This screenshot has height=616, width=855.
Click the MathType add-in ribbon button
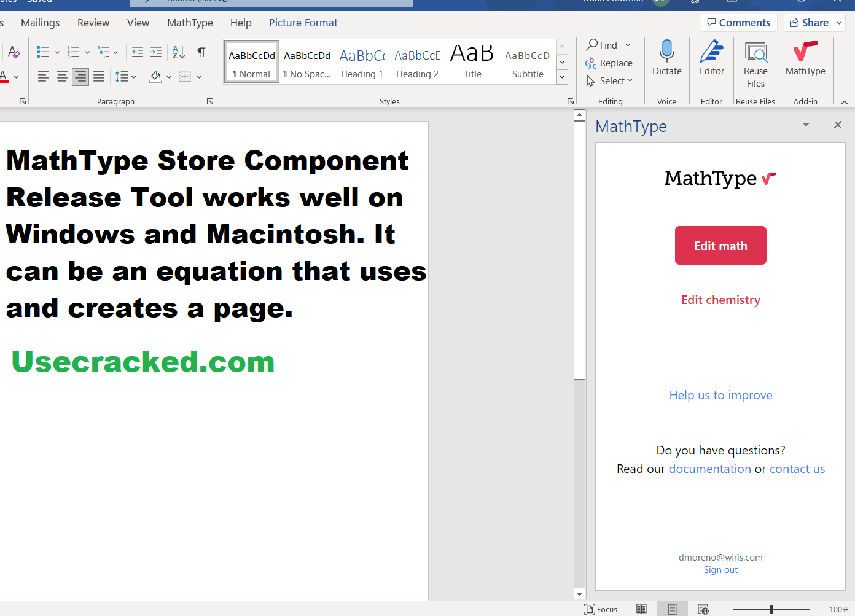[x=805, y=58]
